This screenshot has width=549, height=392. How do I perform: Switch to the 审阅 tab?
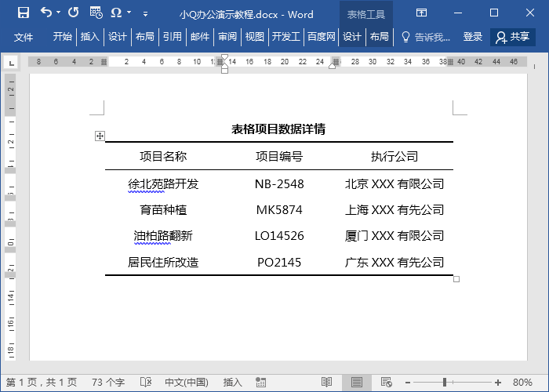[x=227, y=37]
